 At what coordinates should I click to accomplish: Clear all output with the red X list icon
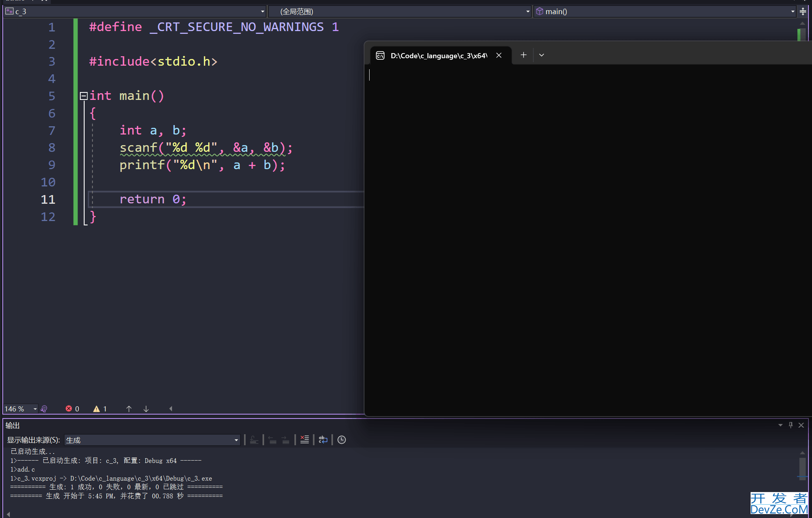(x=305, y=440)
